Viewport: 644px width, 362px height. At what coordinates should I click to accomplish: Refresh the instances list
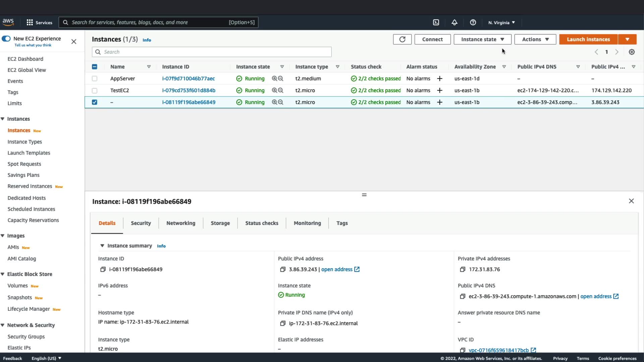click(402, 39)
